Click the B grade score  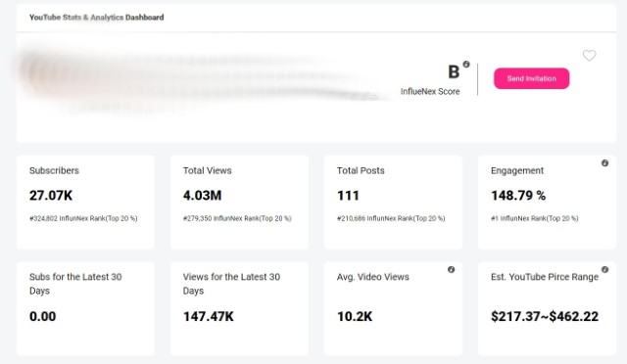(454, 72)
